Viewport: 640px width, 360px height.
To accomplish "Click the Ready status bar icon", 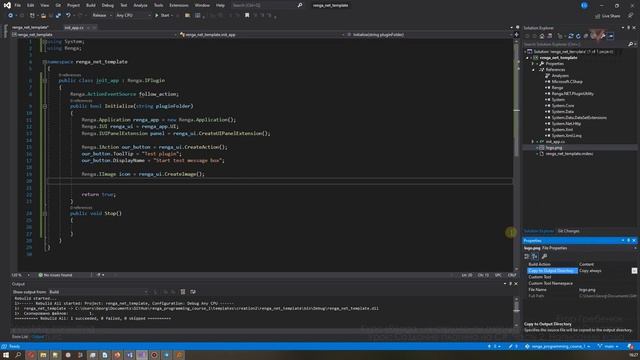I will 4,347.
